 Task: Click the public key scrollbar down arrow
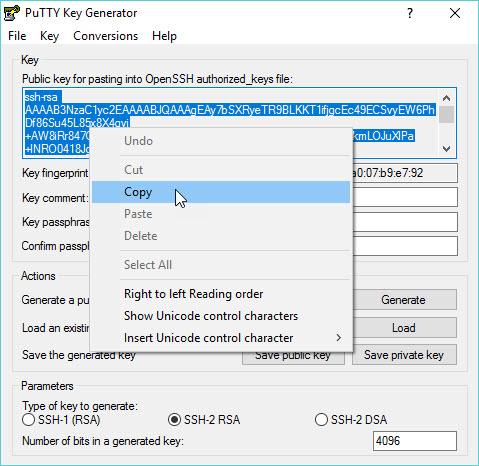(446, 149)
